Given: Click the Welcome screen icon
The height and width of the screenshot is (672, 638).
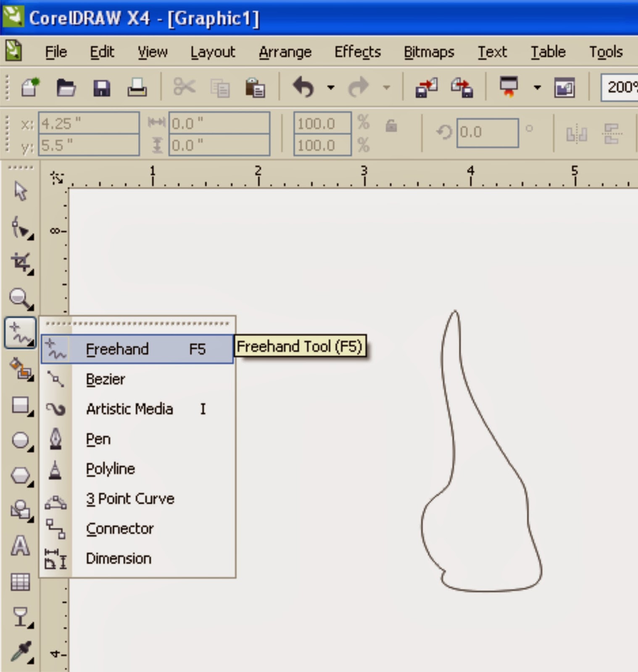Looking at the screenshot, I should pyautogui.click(x=564, y=88).
